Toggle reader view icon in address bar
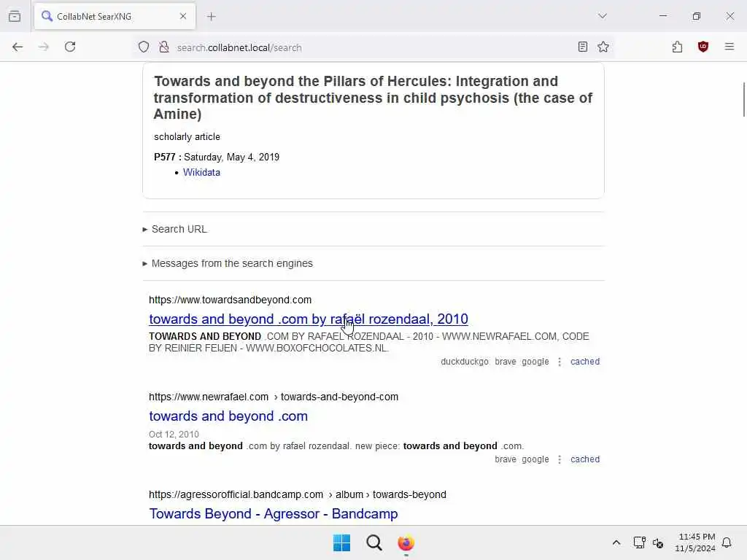This screenshot has width=747, height=560. (x=583, y=47)
